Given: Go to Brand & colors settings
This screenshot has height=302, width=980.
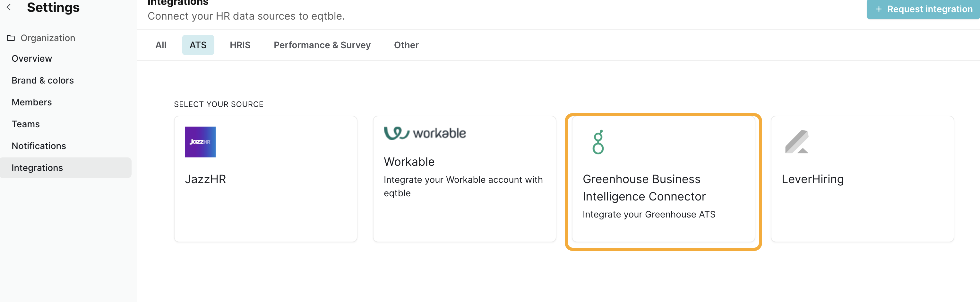Looking at the screenshot, I should [x=43, y=80].
